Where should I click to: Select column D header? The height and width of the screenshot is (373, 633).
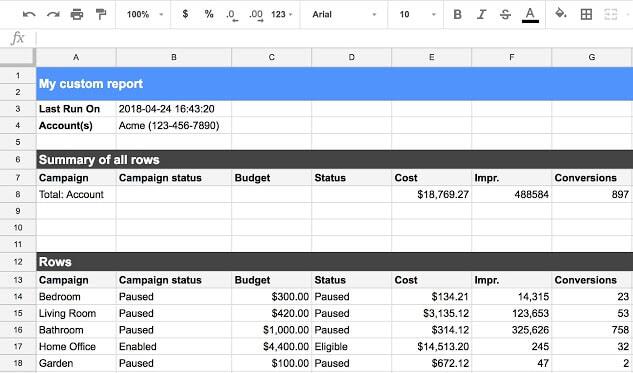(x=351, y=57)
